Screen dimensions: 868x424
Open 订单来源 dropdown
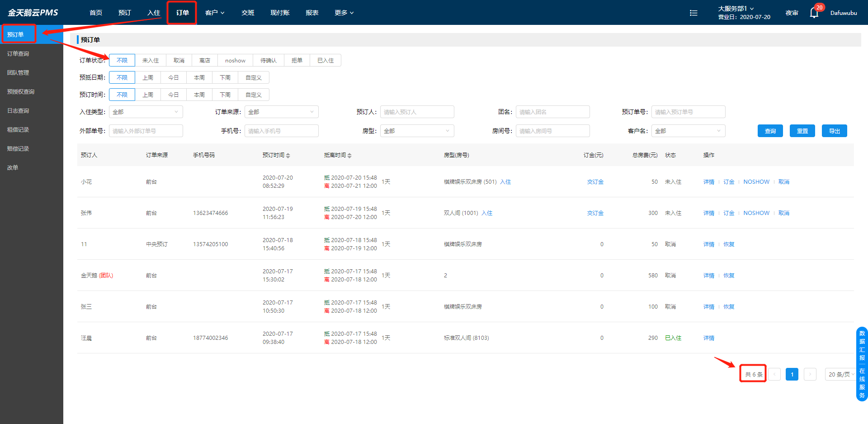click(282, 112)
